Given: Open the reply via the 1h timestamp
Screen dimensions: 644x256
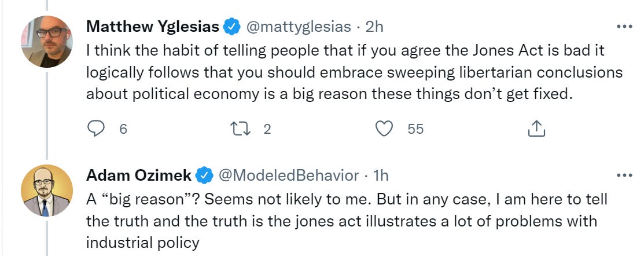Looking at the screenshot, I should 380,175.
